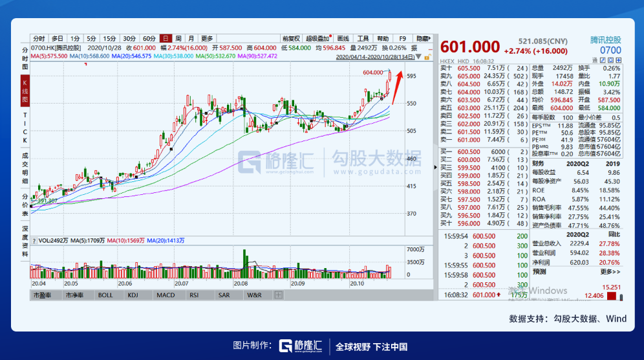Show the BOLL indicator
Viewport: 644px width, 360px height.
click(x=105, y=295)
